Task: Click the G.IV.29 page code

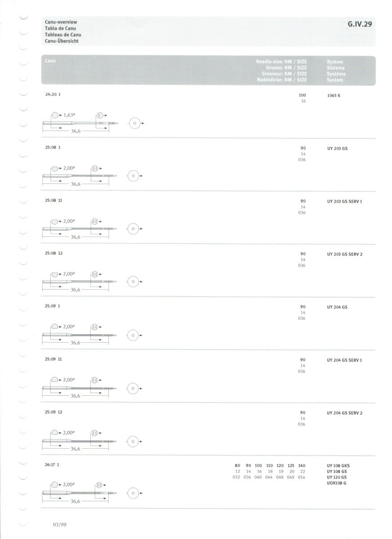Action: tap(360, 24)
